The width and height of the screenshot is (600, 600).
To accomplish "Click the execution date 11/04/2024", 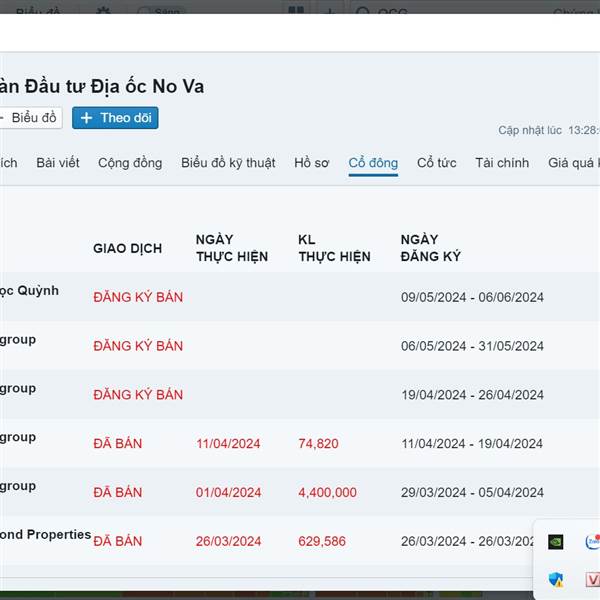I will (228, 443).
